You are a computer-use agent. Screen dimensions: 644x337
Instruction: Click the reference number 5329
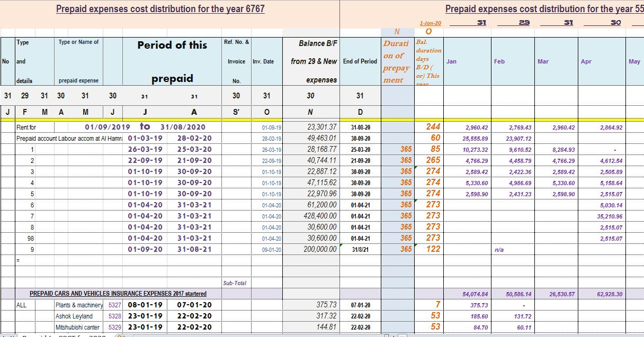pyautogui.click(x=114, y=327)
